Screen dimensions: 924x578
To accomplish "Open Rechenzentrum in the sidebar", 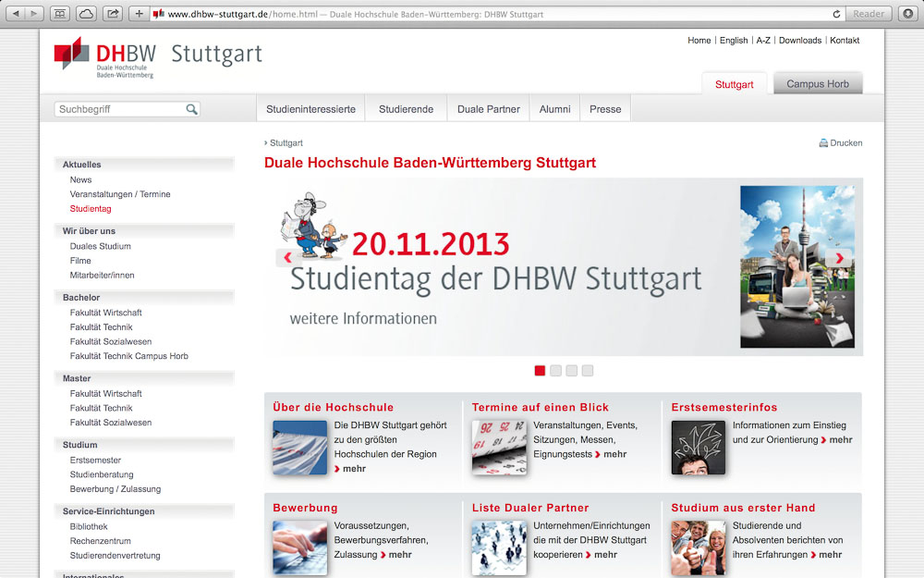I will point(100,541).
